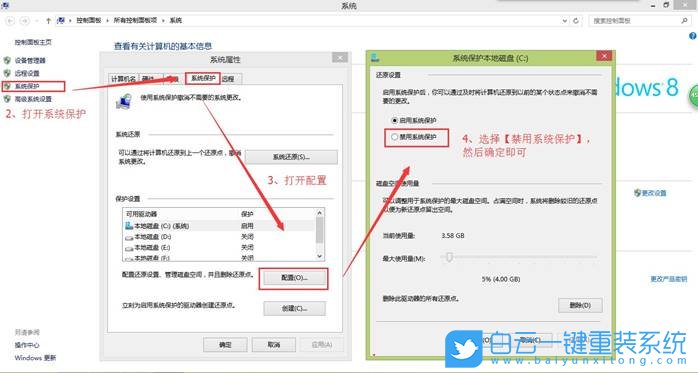Click the 删除(D) button in disk dialog
The width and height of the screenshot is (698, 373).
coord(580,305)
